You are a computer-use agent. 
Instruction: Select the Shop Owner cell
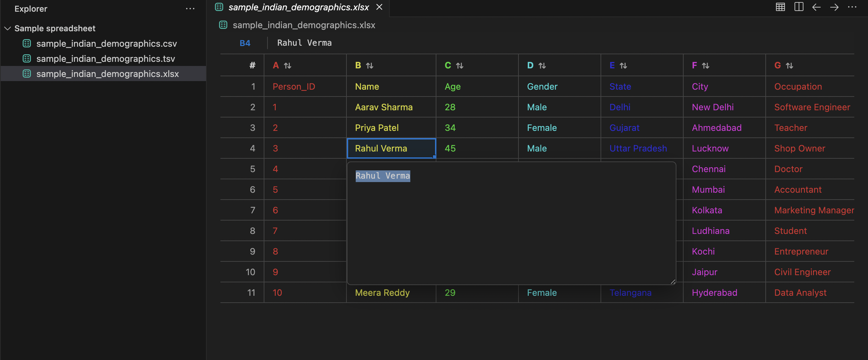810,148
